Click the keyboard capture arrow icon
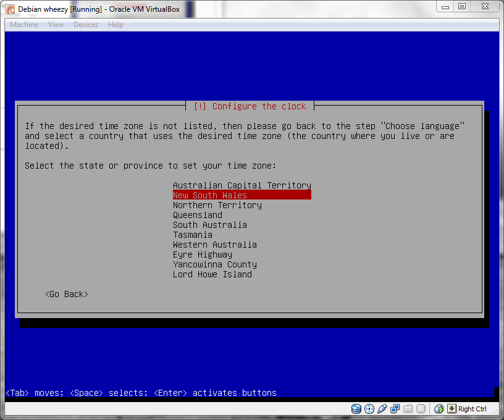 [451, 409]
